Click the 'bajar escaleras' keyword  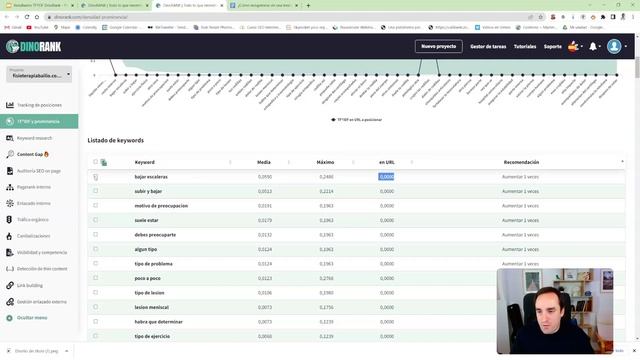(x=151, y=177)
